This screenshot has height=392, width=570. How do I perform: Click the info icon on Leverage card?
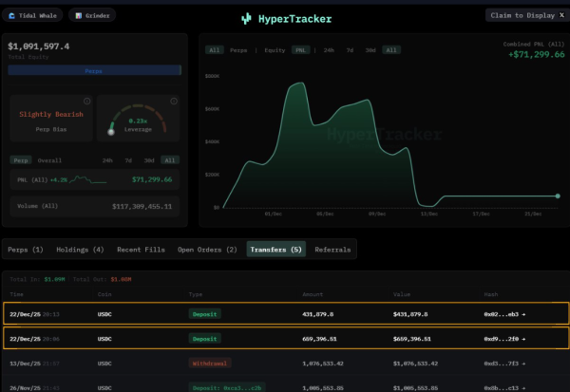[x=176, y=101]
